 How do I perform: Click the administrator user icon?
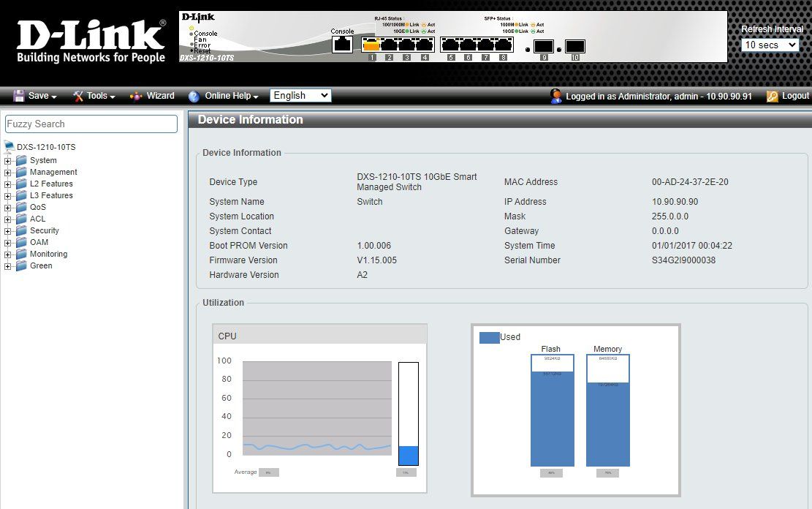556,96
